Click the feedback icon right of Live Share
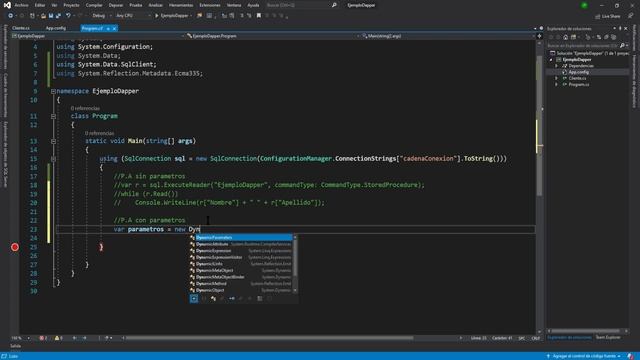640x360 pixels. [x=630, y=16]
